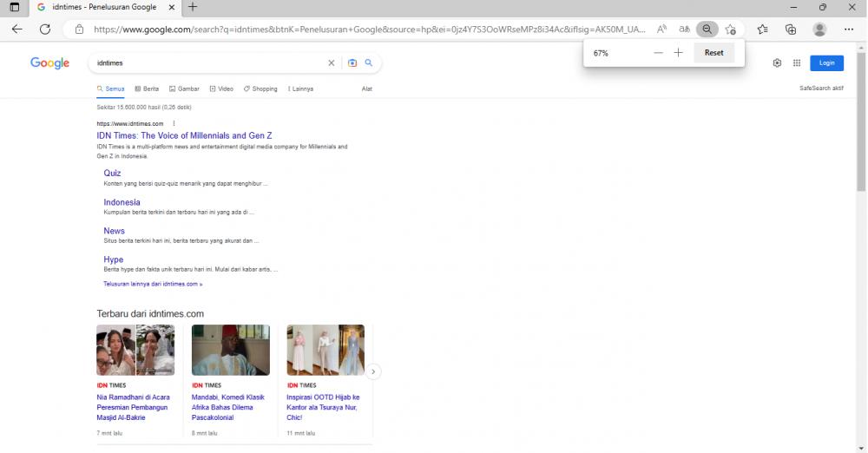Image resolution: width=868 pixels, height=453 pixels.
Task: Open the translate page icon
Action: click(x=685, y=30)
